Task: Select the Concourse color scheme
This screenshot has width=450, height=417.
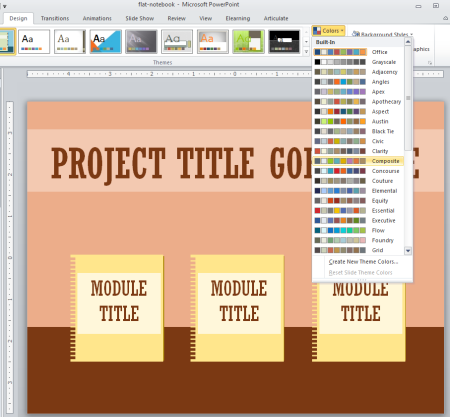Action: [359, 171]
